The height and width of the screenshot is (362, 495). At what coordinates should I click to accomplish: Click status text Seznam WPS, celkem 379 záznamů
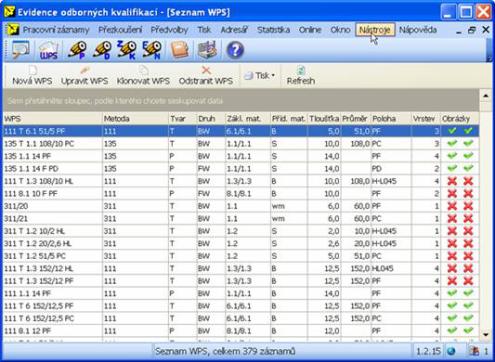point(225,351)
